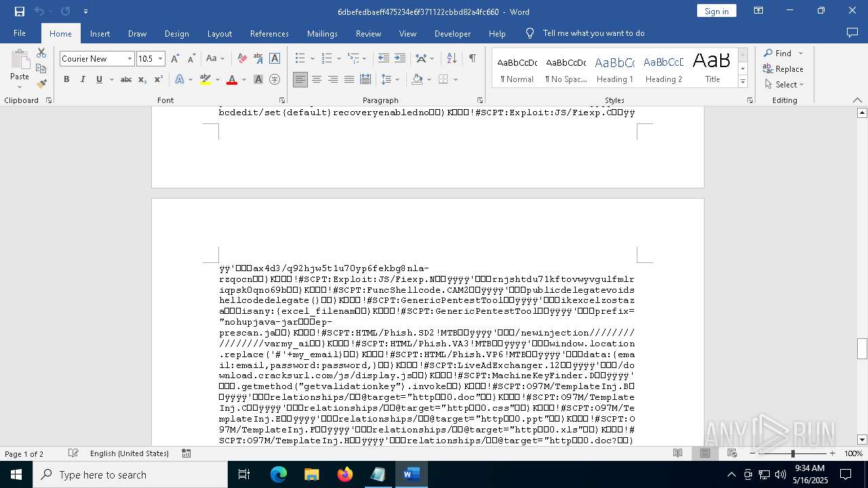Toggle Italic formatting
Viewport: 868px width, 488px height.
83,79
